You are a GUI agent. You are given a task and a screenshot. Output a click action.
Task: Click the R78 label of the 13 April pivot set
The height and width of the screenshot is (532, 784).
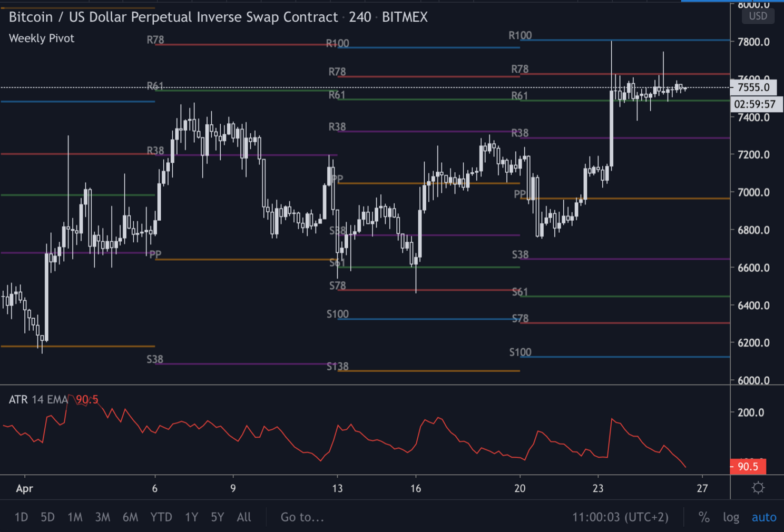point(337,72)
